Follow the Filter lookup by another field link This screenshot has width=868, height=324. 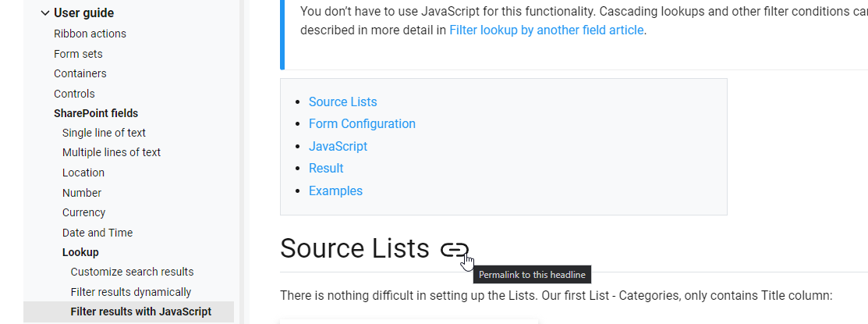(546, 30)
